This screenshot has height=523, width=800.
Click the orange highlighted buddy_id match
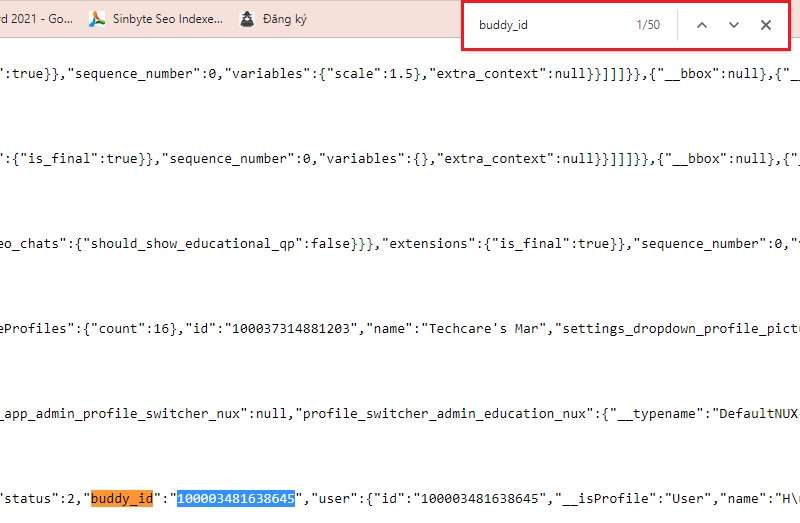(x=122, y=498)
